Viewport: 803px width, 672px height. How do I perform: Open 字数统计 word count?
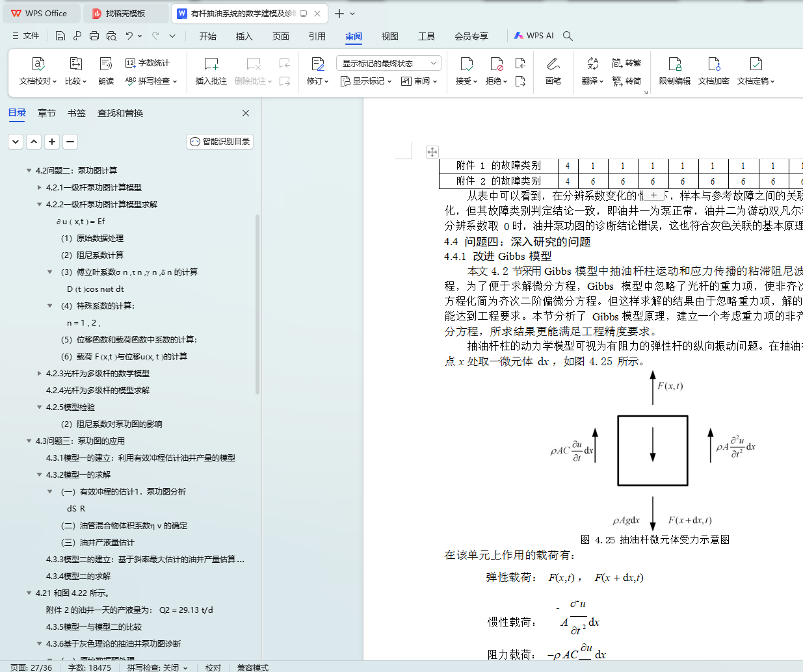[x=148, y=63]
